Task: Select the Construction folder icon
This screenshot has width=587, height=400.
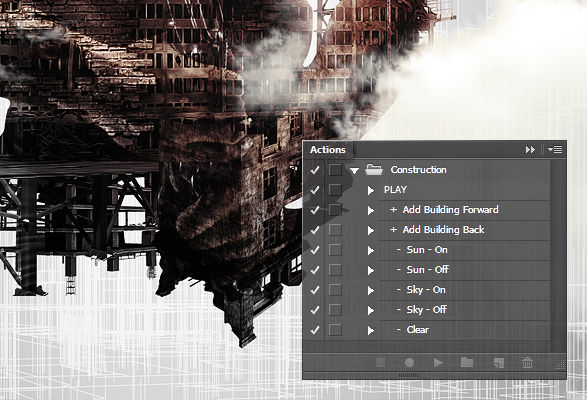Action: pos(374,170)
